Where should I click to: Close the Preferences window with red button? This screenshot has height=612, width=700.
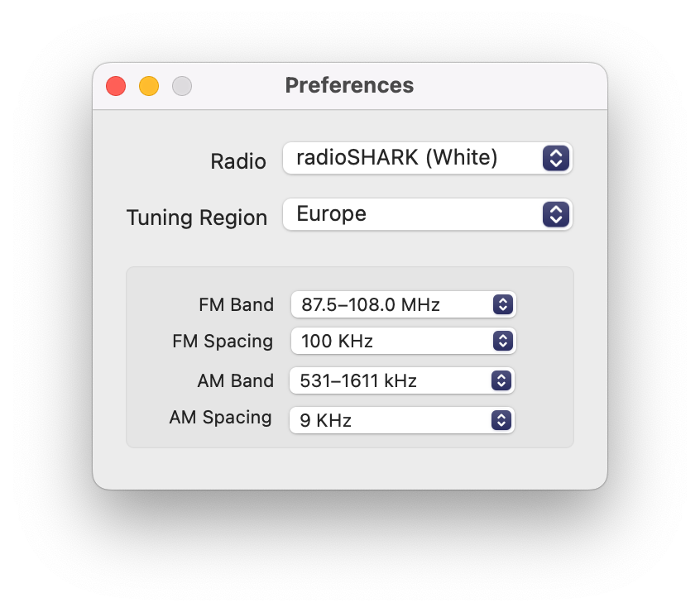tap(116, 86)
